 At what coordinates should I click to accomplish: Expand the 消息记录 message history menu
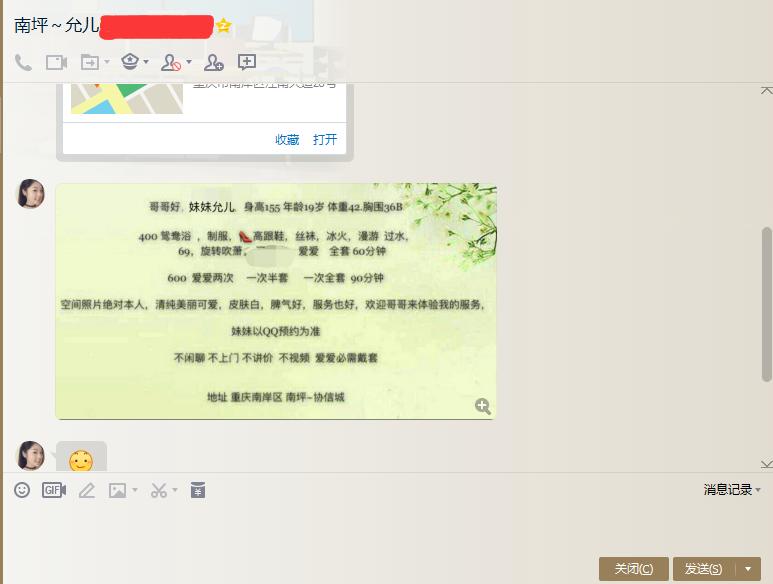[732, 490]
